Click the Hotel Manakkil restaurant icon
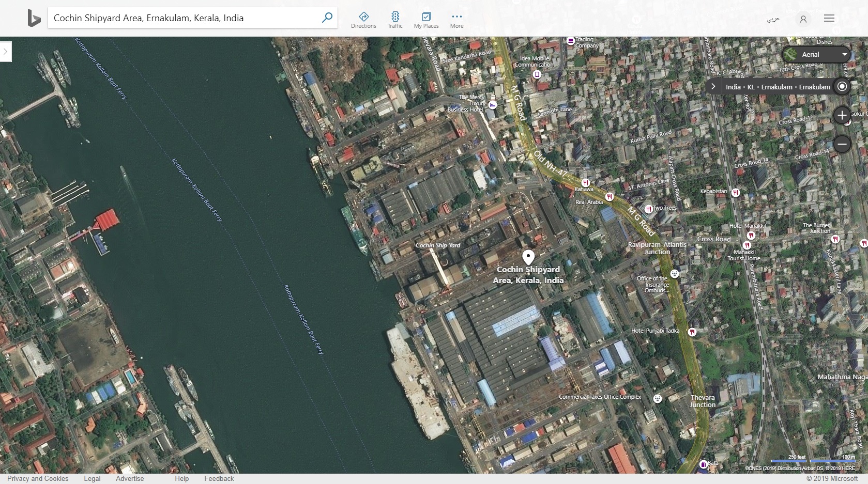Screen dimensions: 868x484 [751, 236]
